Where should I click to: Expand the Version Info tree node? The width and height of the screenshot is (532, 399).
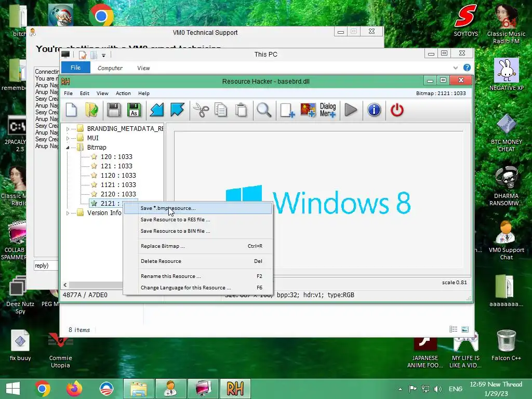(x=68, y=213)
